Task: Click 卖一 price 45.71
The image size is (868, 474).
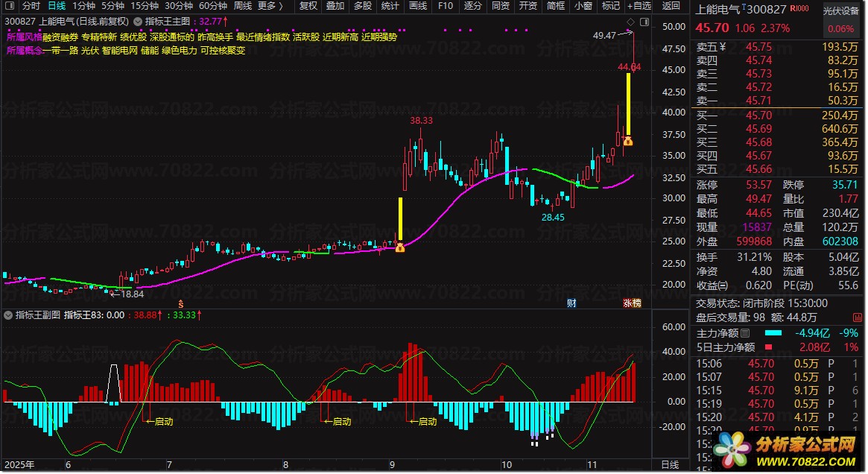Action: [x=758, y=101]
